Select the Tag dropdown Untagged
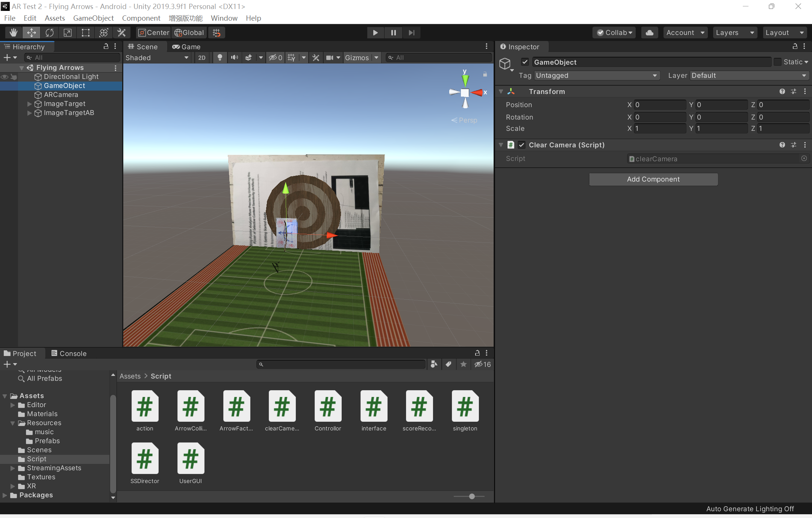Viewport: 812px width, 518px height. tap(592, 75)
